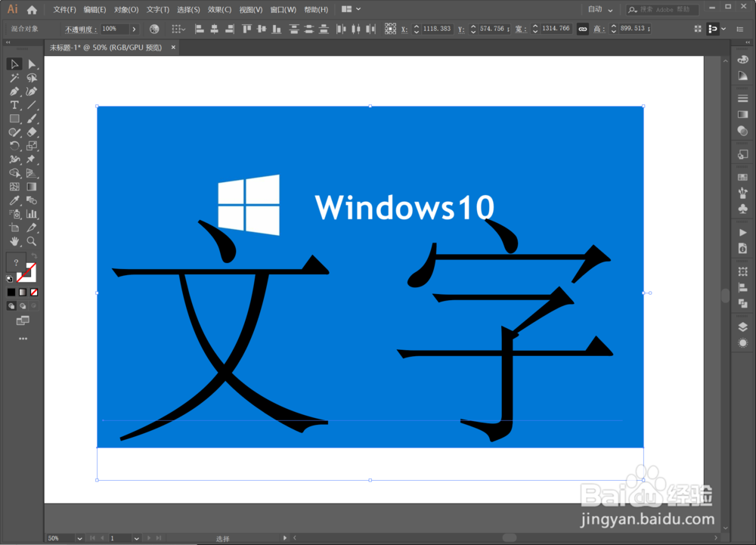Reset to default fill and stroke

pyautogui.click(x=10, y=278)
